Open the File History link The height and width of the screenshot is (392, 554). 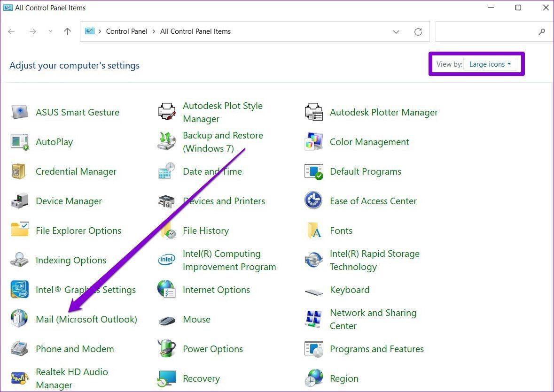(206, 231)
